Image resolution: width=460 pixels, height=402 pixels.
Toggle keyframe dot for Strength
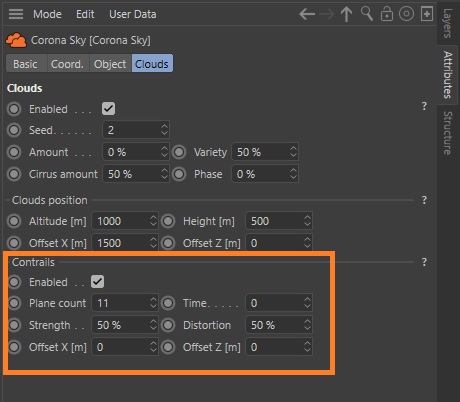14,325
